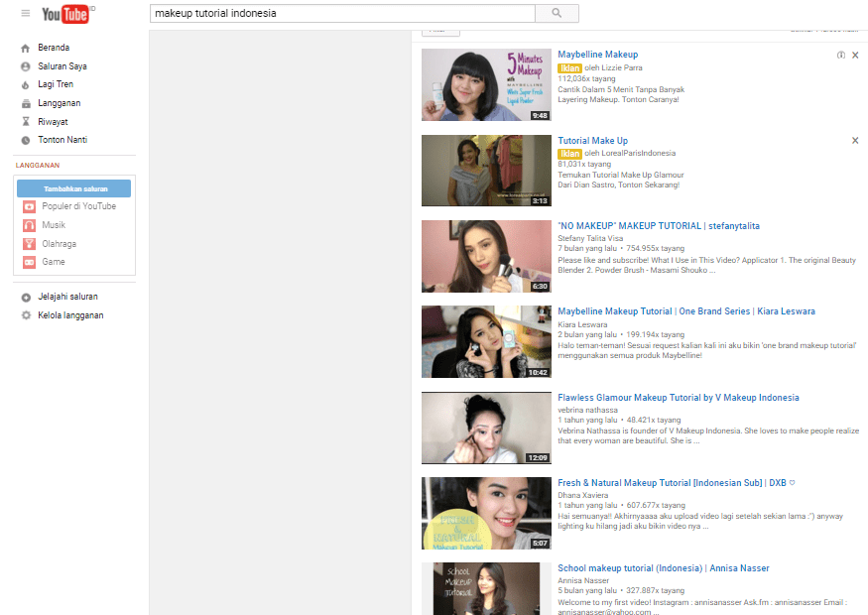Click the Kiara Leswara 10:42 thumbnail
The height and width of the screenshot is (615, 868).
486,341
